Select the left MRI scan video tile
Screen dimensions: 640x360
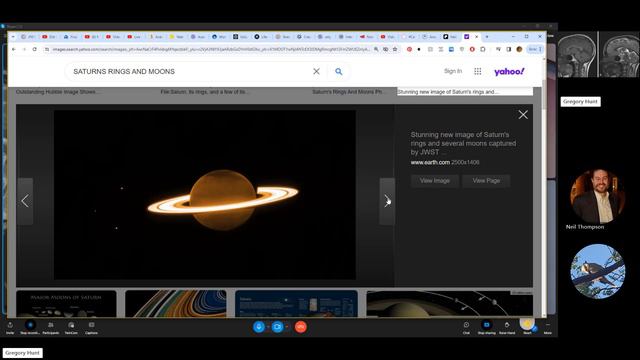click(x=577, y=54)
